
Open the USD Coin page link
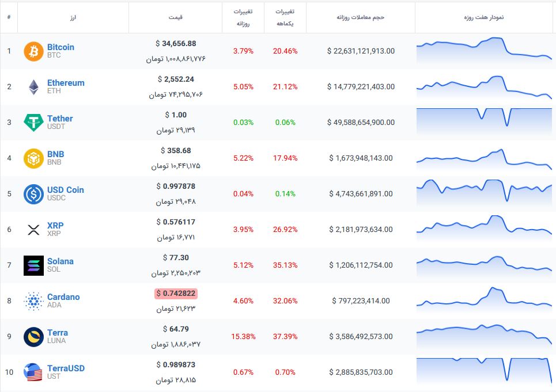tap(66, 190)
